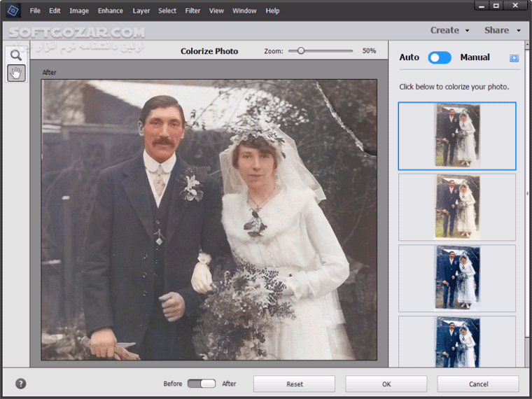The image size is (532, 399).
Task: Open the Filter menu
Action: pos(192,11)
